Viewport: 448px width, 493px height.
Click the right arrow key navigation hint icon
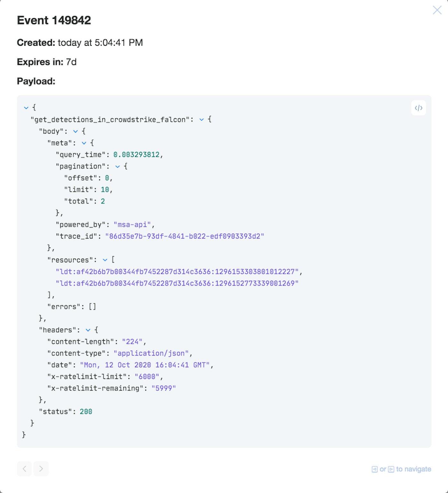[391, 469]
